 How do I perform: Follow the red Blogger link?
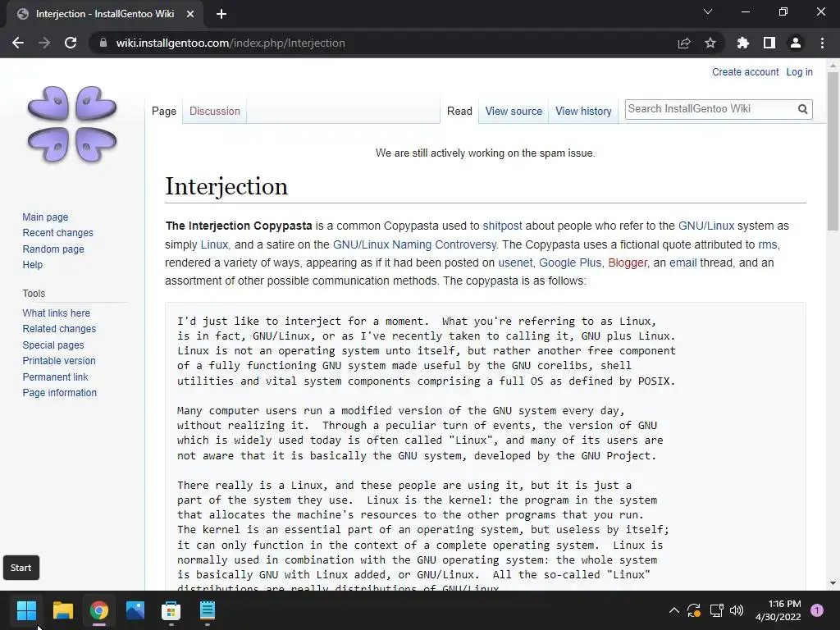click(628, 262)
